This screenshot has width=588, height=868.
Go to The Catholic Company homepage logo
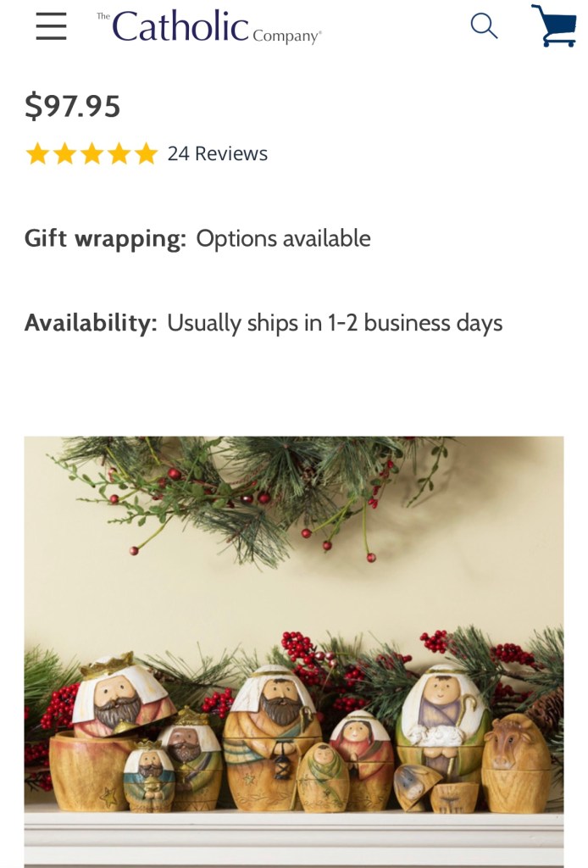click(x=209, y=26)
